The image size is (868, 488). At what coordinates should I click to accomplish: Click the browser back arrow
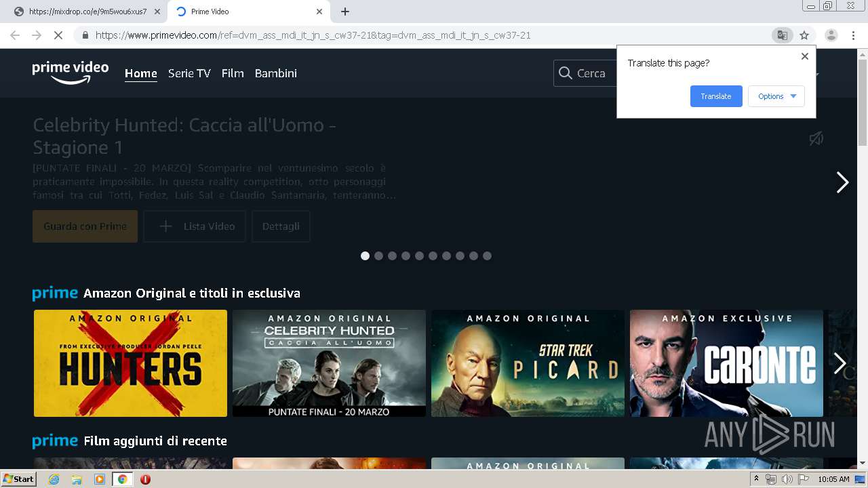tap(15, 35)
